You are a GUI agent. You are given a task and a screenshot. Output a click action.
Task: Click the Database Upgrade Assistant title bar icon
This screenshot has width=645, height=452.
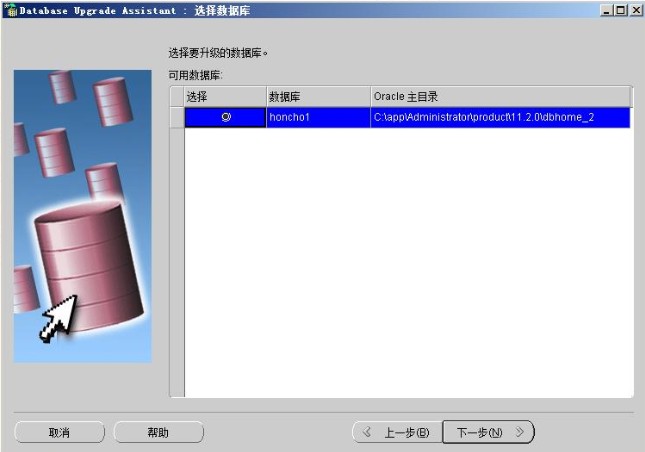tap(10, 9)
